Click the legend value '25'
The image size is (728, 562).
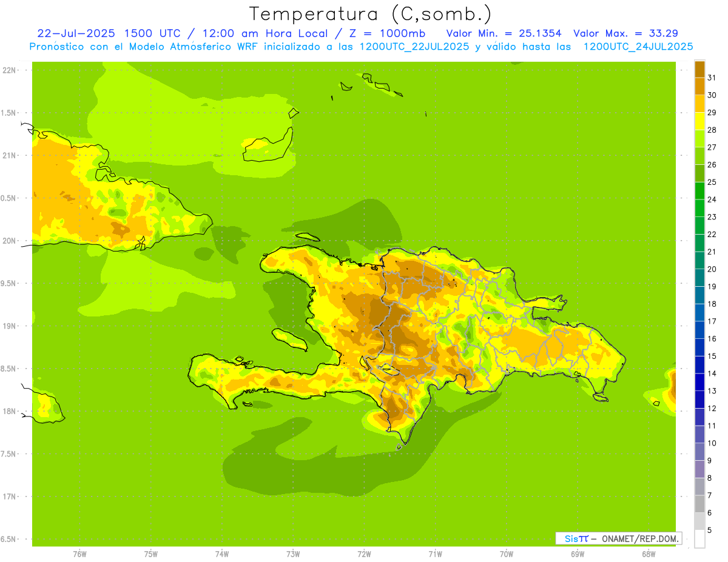point(712,182)
